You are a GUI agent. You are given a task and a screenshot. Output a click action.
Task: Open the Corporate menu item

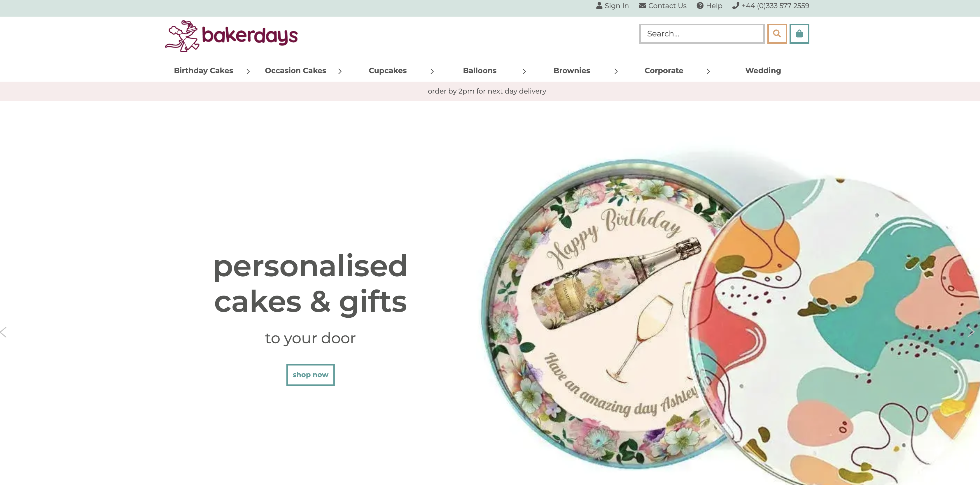[x=664, y=71]
